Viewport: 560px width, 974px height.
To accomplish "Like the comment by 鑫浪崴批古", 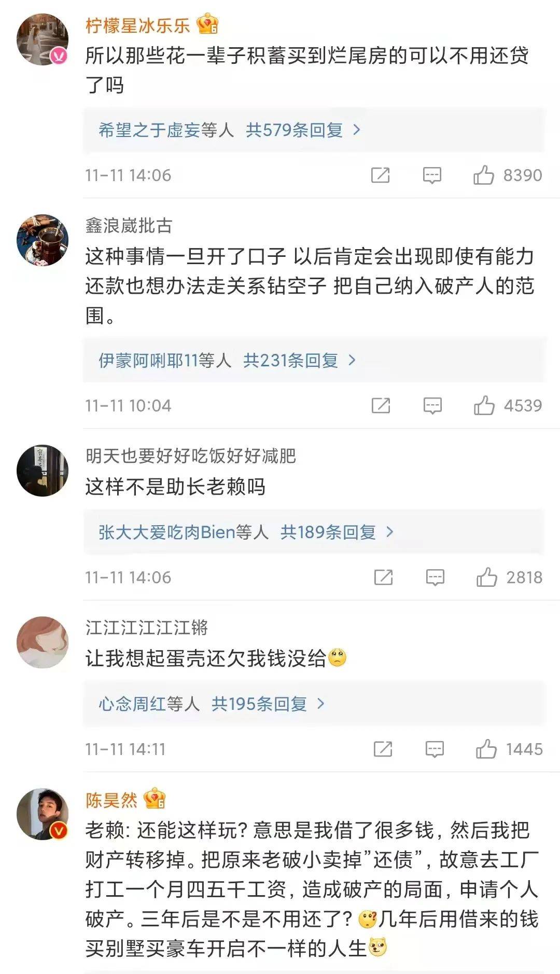I will tap(484, 406).
